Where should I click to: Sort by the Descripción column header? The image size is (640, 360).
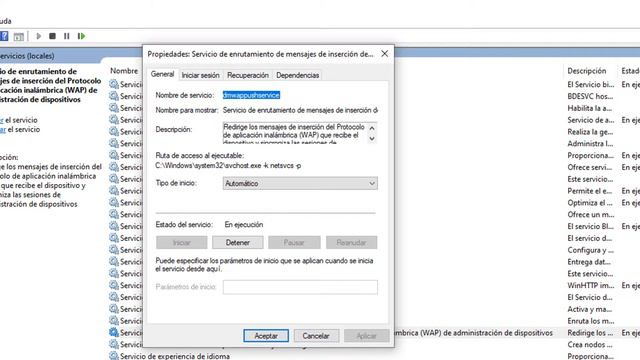tap(587, 71)
